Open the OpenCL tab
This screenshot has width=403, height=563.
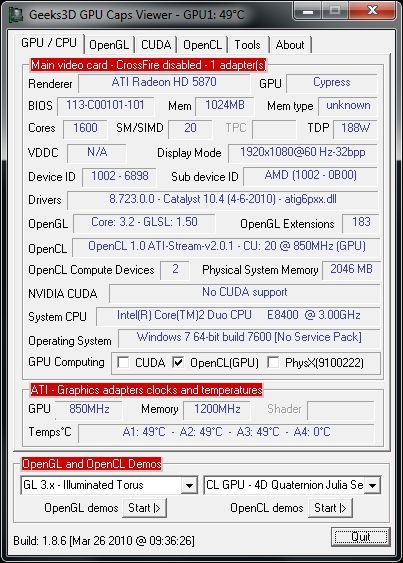(202, 45)
